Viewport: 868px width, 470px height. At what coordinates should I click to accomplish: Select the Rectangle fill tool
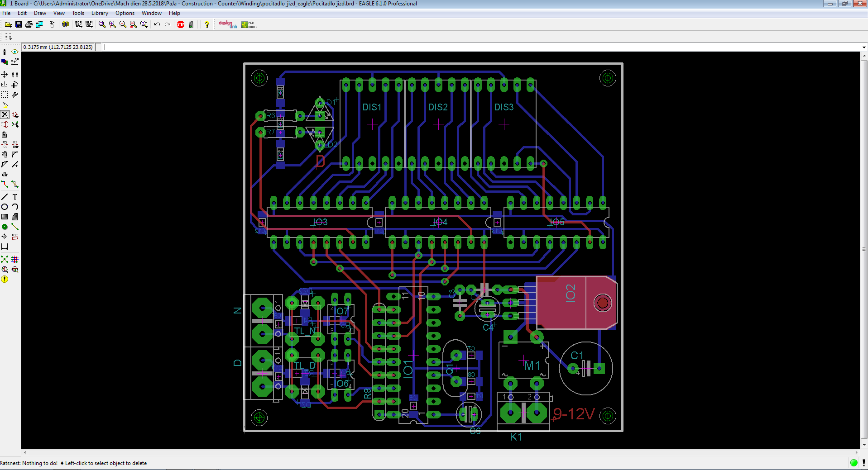[x=5, y=217]
